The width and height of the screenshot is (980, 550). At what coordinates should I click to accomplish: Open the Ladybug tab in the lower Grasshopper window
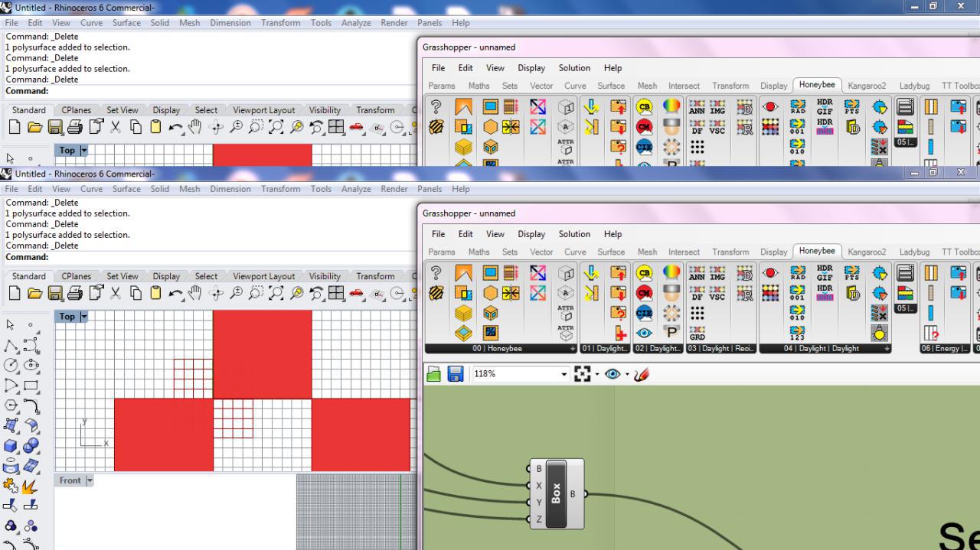coord(914,252)
